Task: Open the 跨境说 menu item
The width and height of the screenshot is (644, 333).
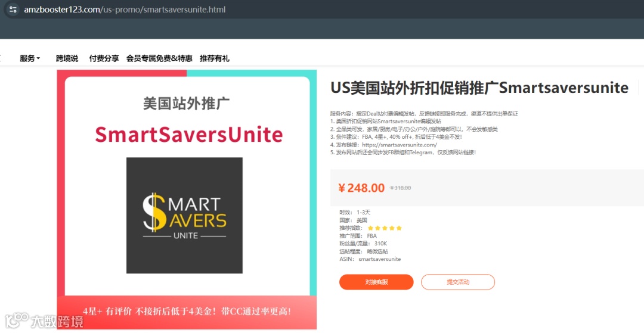Action: point(67,58)
